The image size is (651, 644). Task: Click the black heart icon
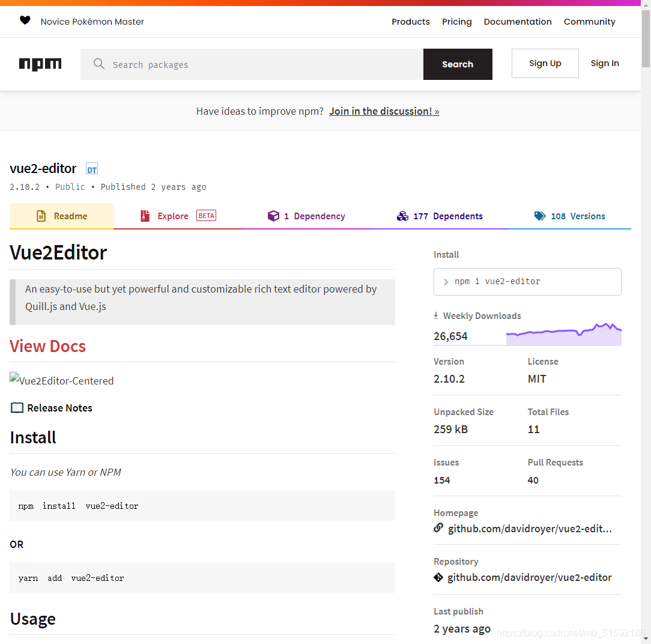click(x=25, y=20)
